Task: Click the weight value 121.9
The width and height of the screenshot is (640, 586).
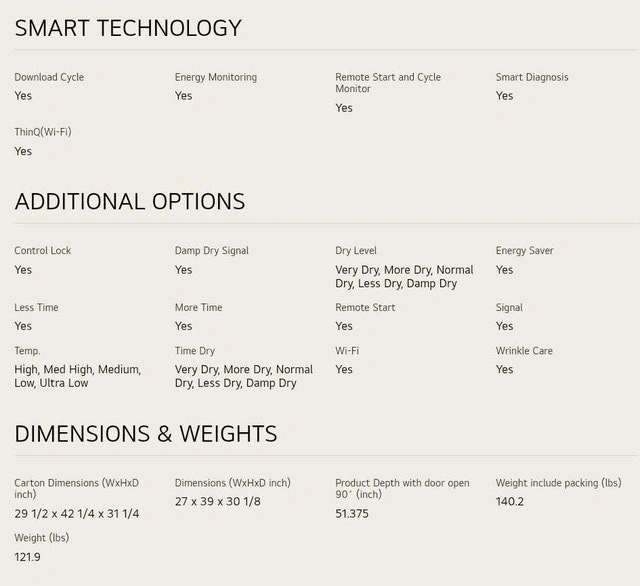Action: [x=27, y=557]
